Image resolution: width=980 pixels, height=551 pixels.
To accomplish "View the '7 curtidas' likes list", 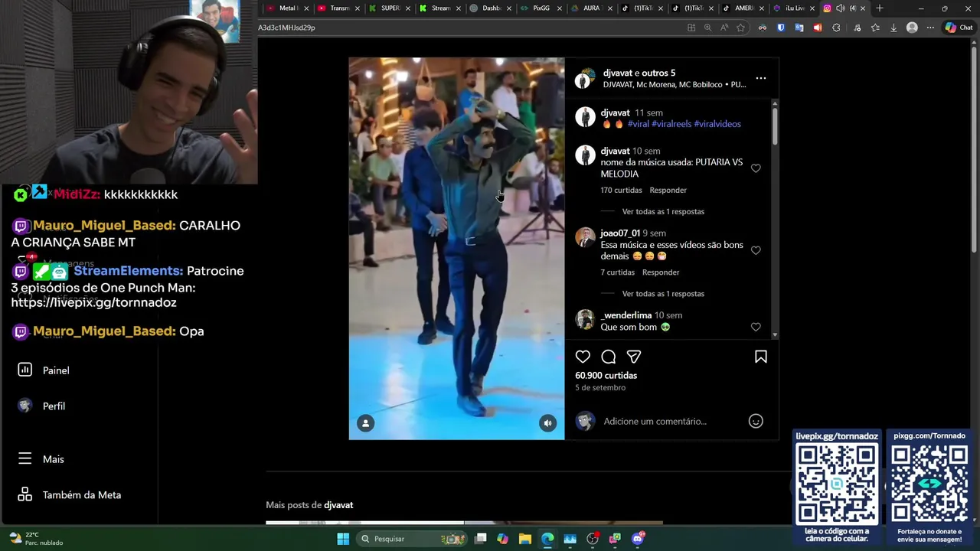I will (617, 272).
